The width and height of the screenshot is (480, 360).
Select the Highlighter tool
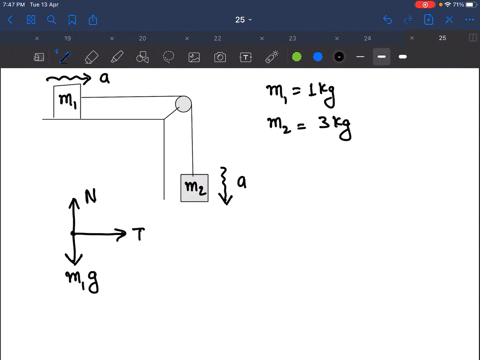tap(117, 57)
